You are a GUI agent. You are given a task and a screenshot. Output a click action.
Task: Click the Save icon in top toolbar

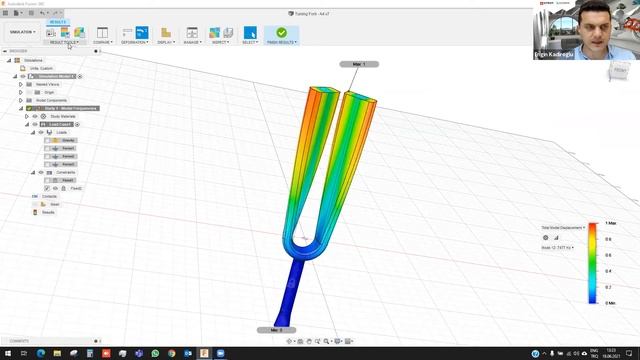[x=31, y=13]
